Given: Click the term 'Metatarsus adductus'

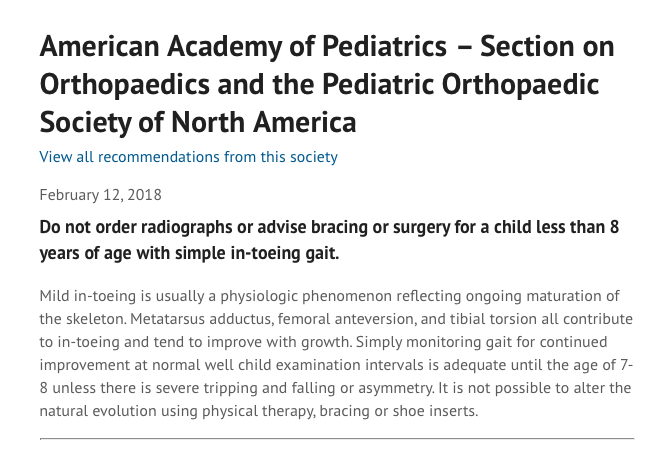Looking at the screenshot, I should (x=201, y=319).
